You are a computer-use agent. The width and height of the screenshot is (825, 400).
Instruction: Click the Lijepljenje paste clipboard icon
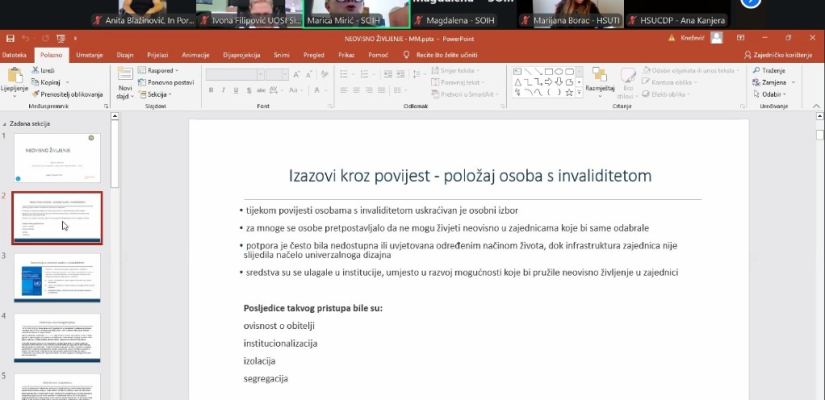[x=15, y=76]
